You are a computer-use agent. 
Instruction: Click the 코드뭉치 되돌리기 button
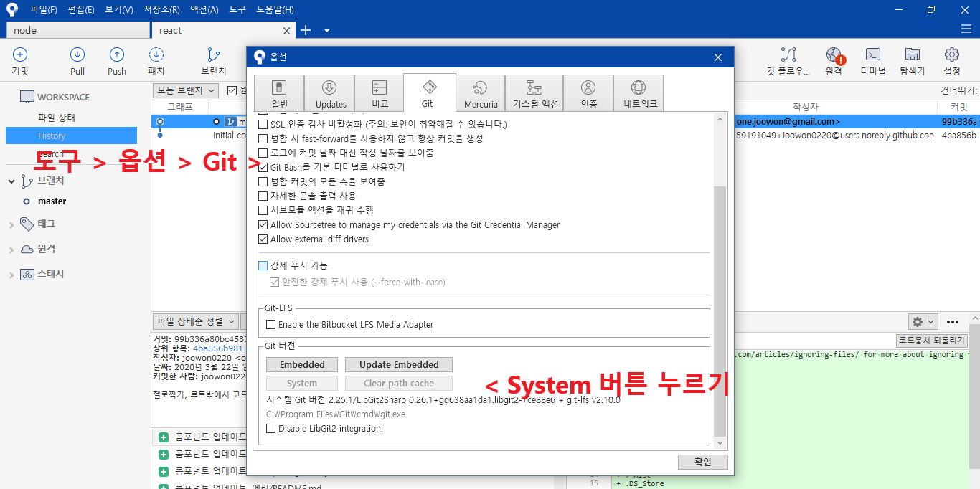point(932,341)
